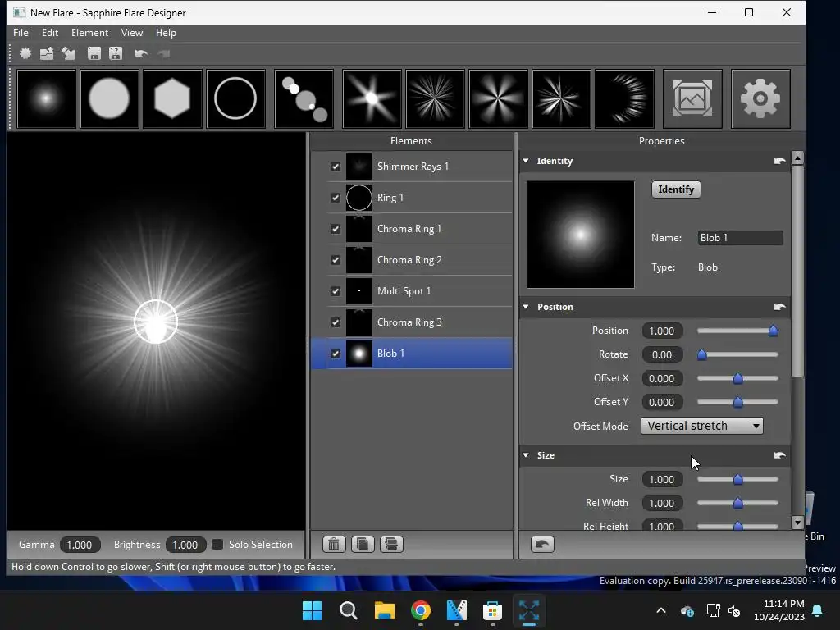Delete the selected element with trash icon
Screen dimensions: 840x630
334,545
